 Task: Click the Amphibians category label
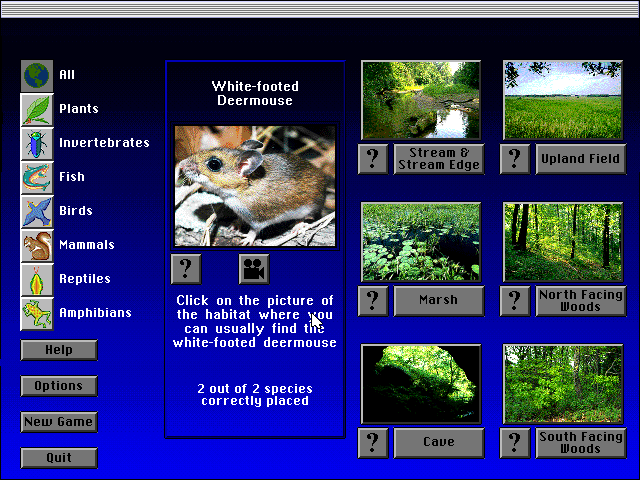coord(96,313)
